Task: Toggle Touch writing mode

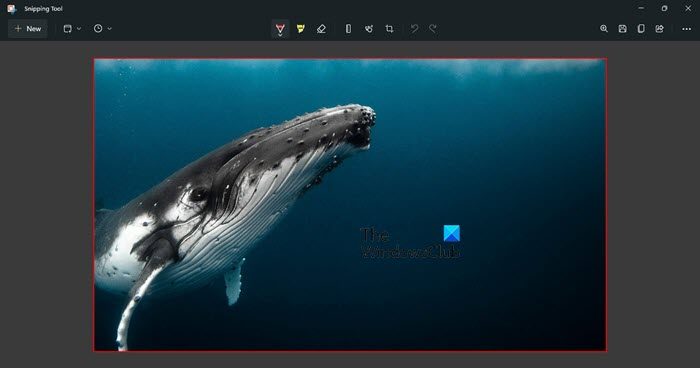Action: pyautogui.click(x=369, y=29)
